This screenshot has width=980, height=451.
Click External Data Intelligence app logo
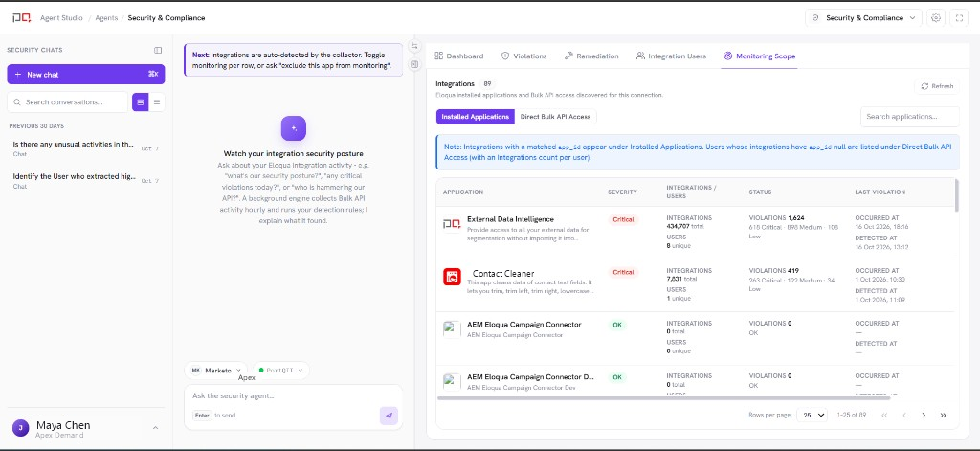[452, 223]
